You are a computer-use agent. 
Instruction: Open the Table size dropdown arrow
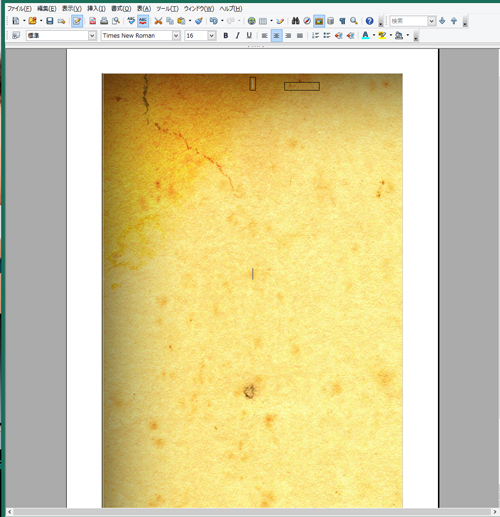click(271, 21)
